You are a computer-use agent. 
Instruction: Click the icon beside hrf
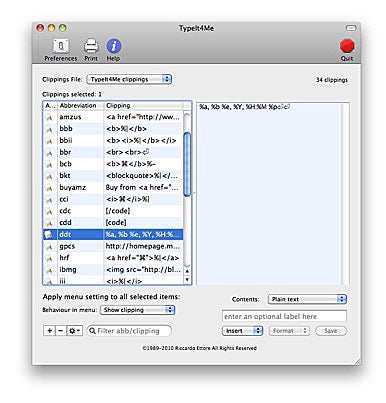[49, 258]
